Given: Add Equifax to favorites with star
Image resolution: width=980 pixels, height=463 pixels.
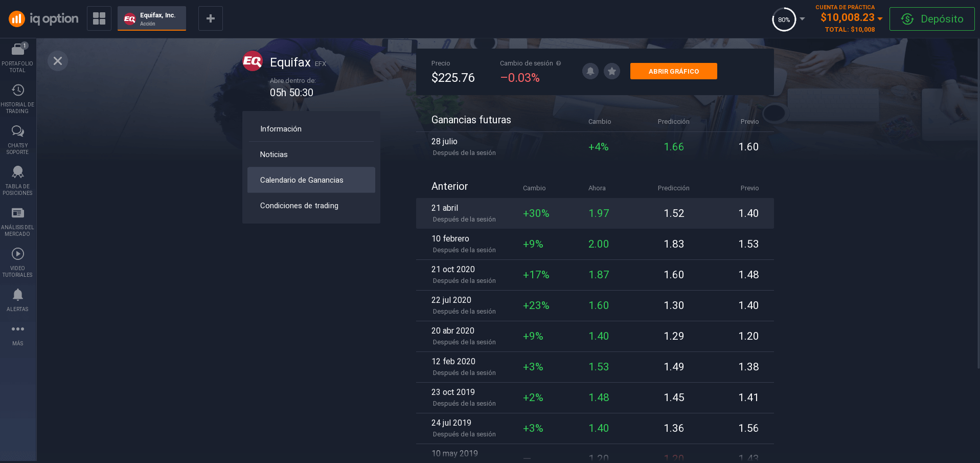Looking at the screenshot, I should [612, 71].
